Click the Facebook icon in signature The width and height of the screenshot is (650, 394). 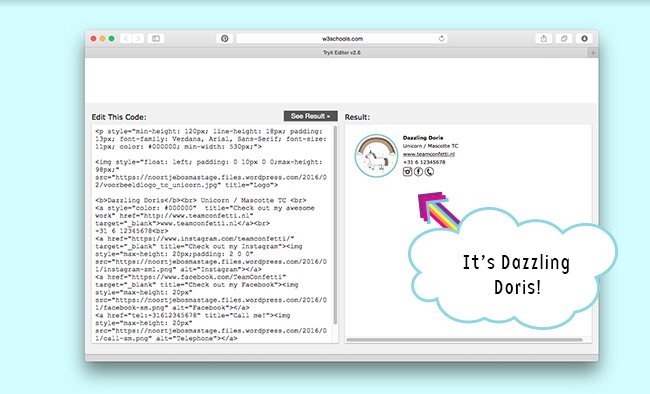click(418, 172)
